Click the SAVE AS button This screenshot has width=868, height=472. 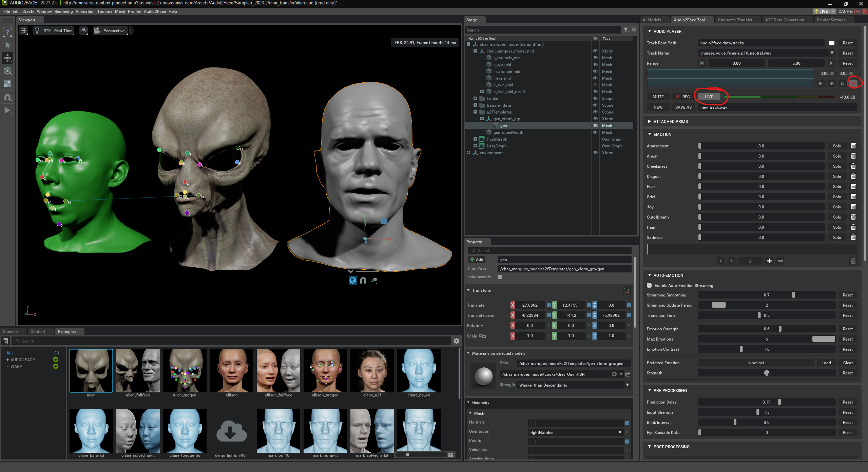tap(683, 107)
